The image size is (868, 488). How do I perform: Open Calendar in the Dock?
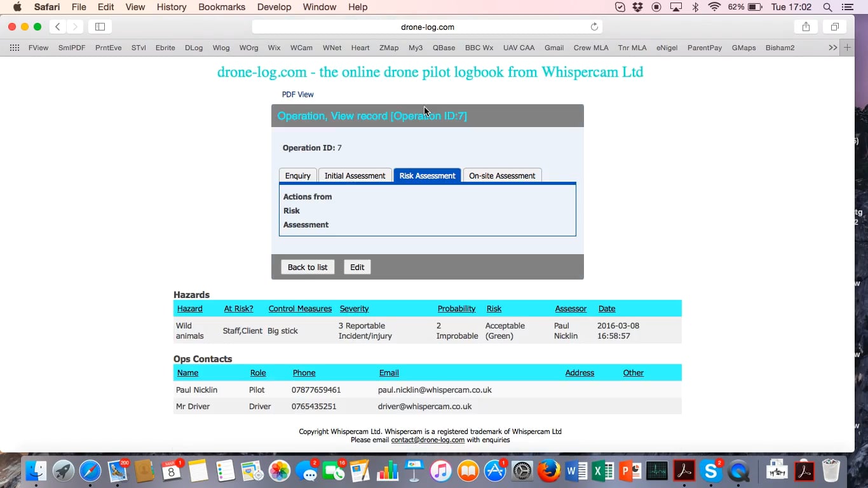pyautogui.click(x=171, y=471)
